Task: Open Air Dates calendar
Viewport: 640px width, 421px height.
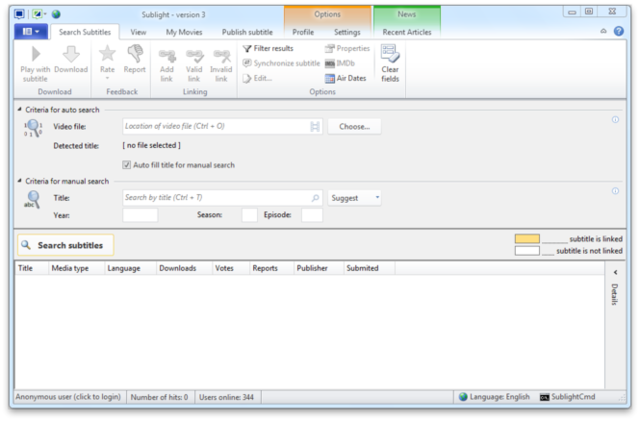Action: [346, 78]
